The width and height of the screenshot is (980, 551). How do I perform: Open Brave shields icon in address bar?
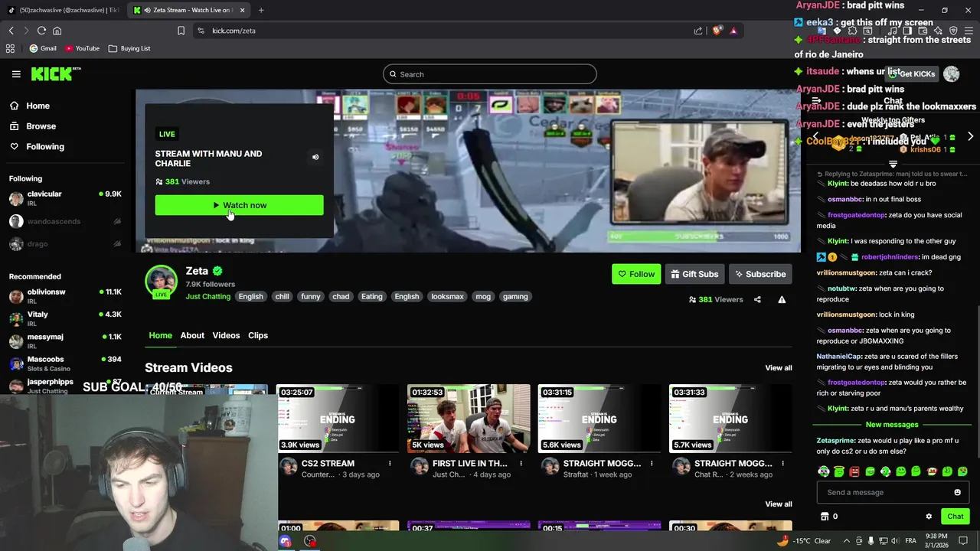717,31
